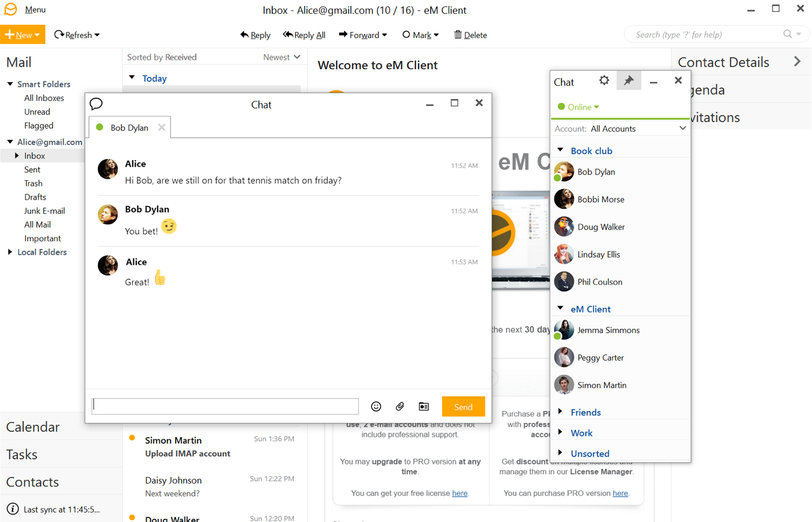
Task: Toggle the pin icon in Chat panel
Action: 628,81
